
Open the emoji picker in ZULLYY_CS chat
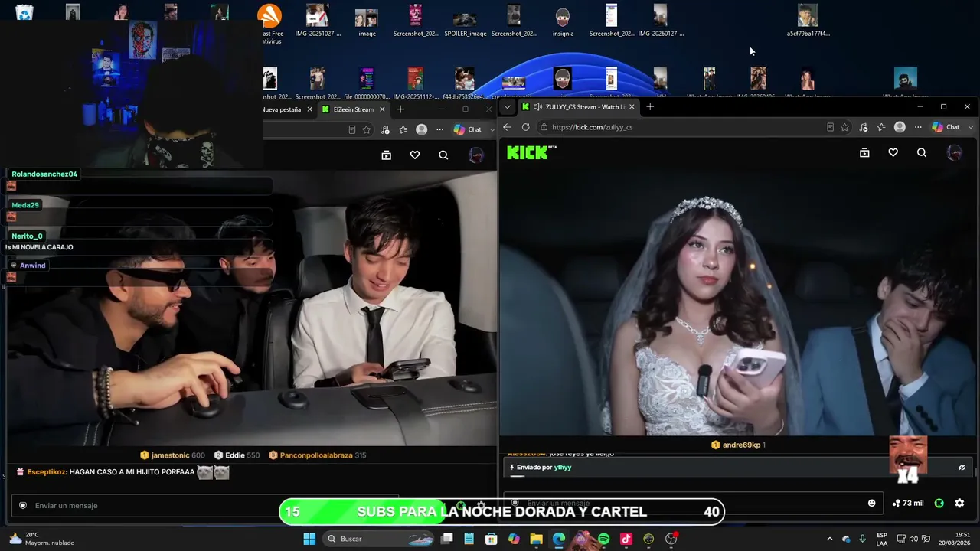[871, 503]
